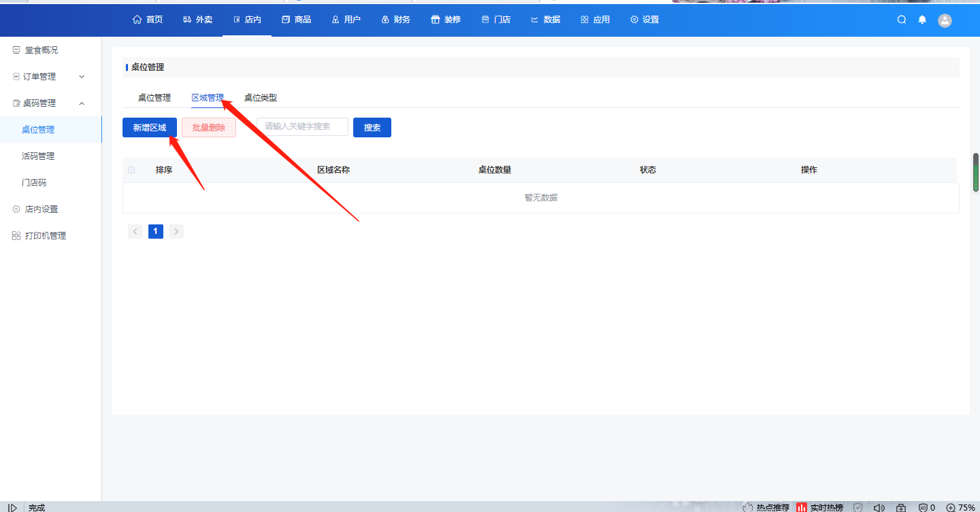Click the 批量删除 button
Screen dimensions: 980x512
(209, 128)
